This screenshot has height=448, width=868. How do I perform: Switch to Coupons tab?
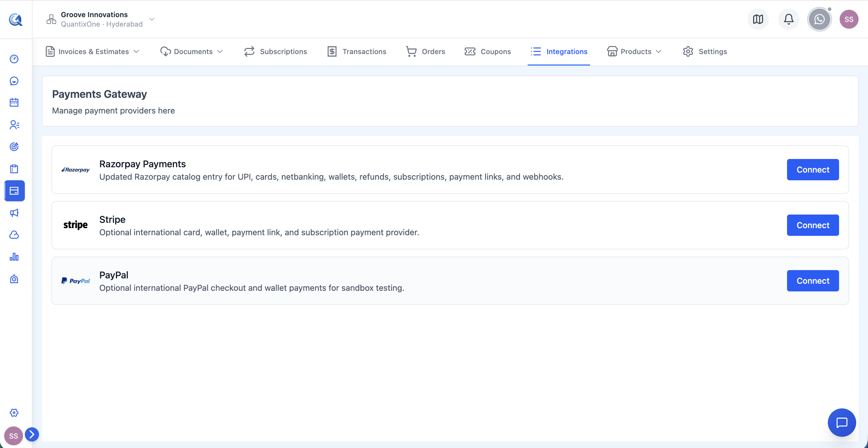coord(487,52)
